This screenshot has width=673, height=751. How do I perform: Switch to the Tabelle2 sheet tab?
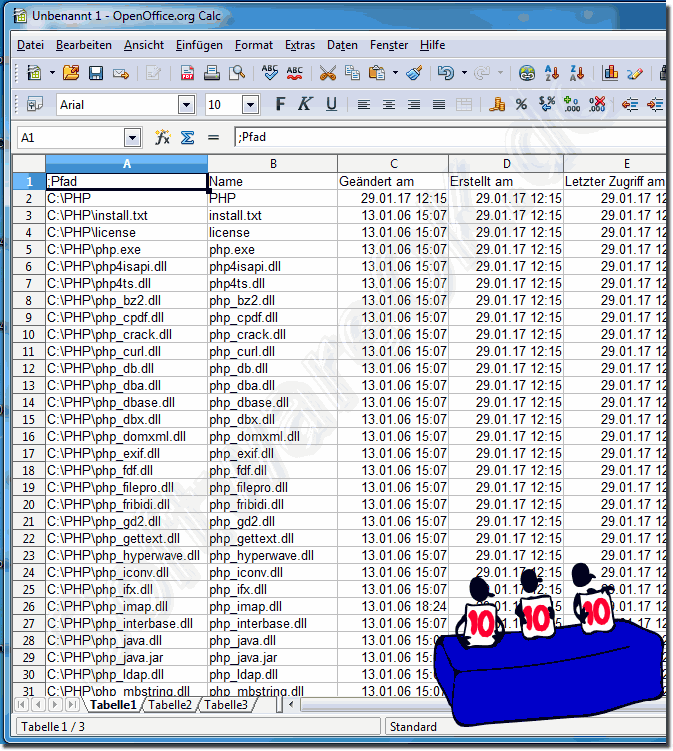pyautogui.click(x=170, y=705)
